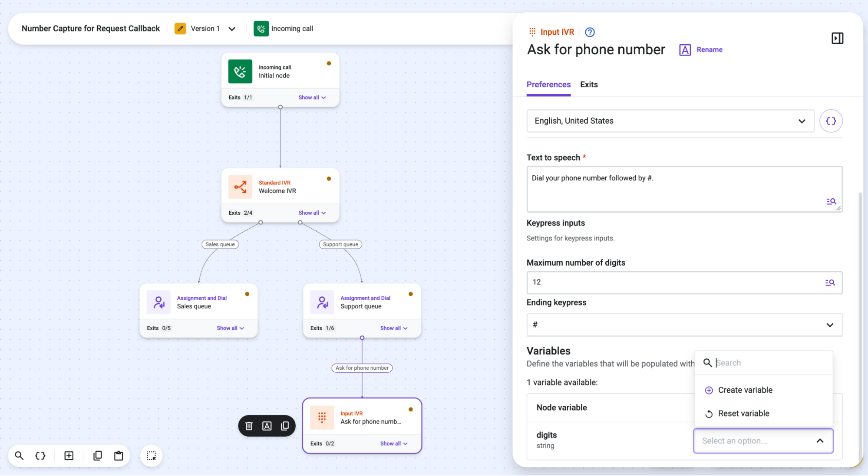
Task: Click the rename icon in node floating toolbar
Action: coord(267,426)
